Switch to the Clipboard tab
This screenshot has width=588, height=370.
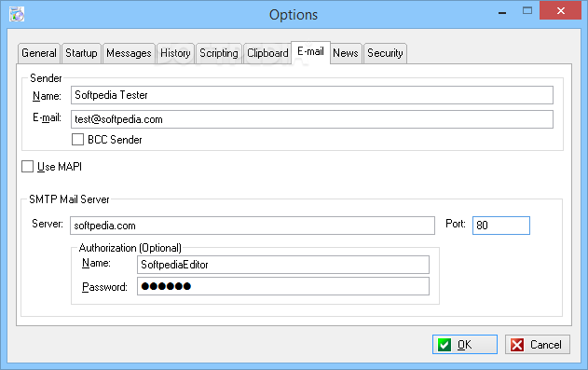point(267,53)
